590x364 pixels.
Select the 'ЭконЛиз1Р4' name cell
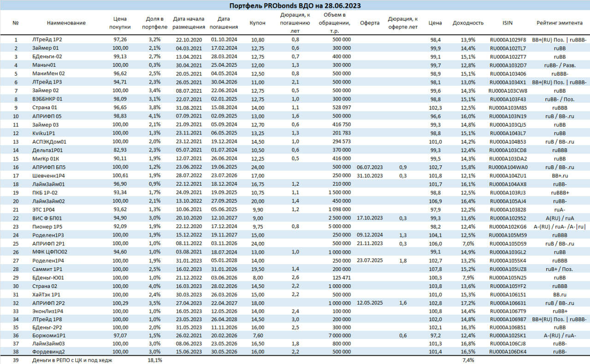tap(48, 311)
